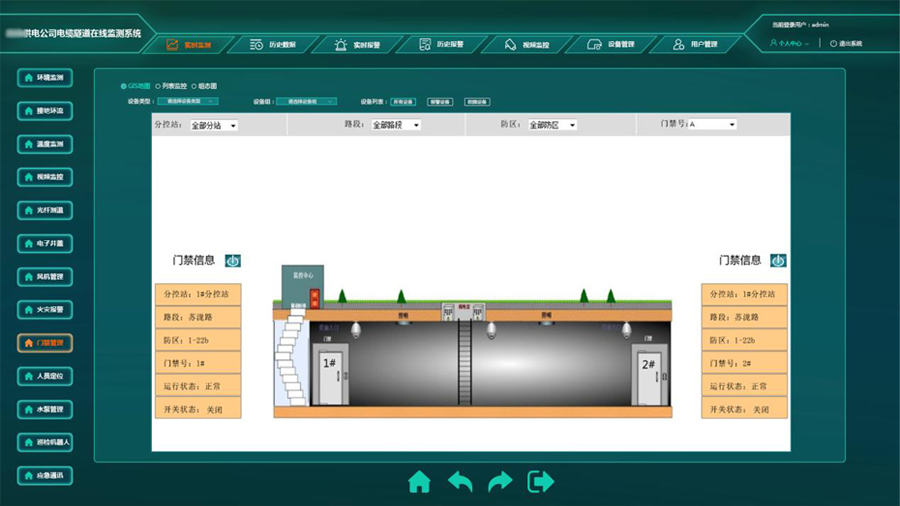Open the 防区 dropdown selector
The image size is (900, 506).
[552, 126]
